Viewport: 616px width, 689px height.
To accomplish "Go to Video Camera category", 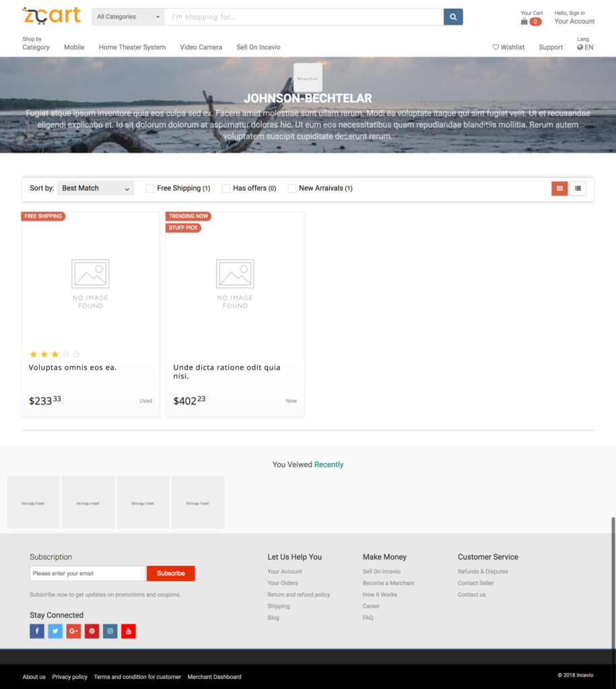I will coord(201,47).
